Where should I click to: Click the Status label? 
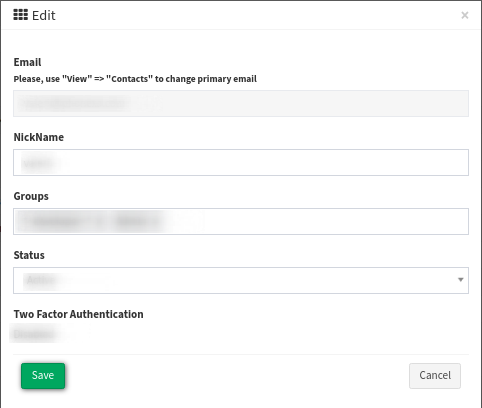29,255
